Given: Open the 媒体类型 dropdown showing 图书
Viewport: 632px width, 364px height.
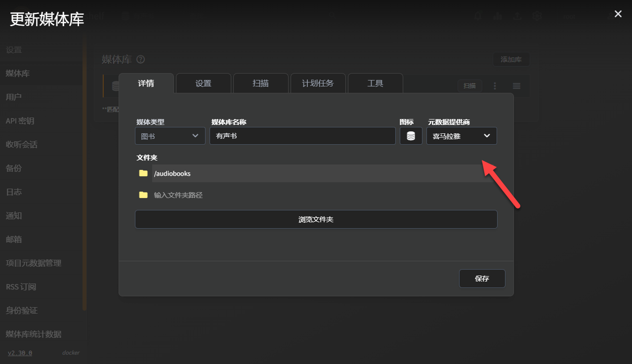Looking at the screenshot, I should [170, 135].
